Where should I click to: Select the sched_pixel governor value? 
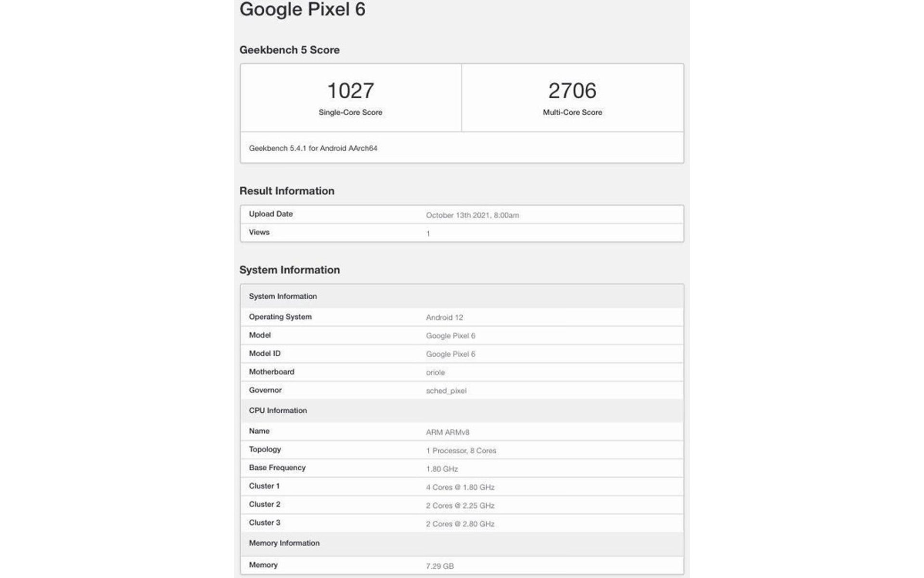446,391
